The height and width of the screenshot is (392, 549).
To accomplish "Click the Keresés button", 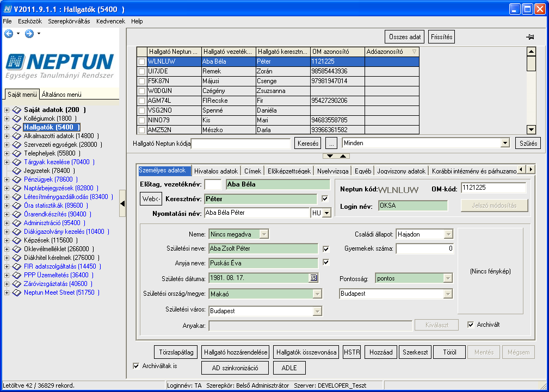I will (308, 144).
